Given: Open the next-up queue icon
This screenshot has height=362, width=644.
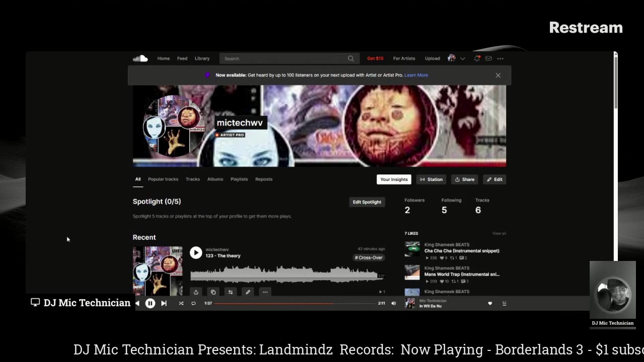Looking at the screenshot, I should tap(504, 303).
